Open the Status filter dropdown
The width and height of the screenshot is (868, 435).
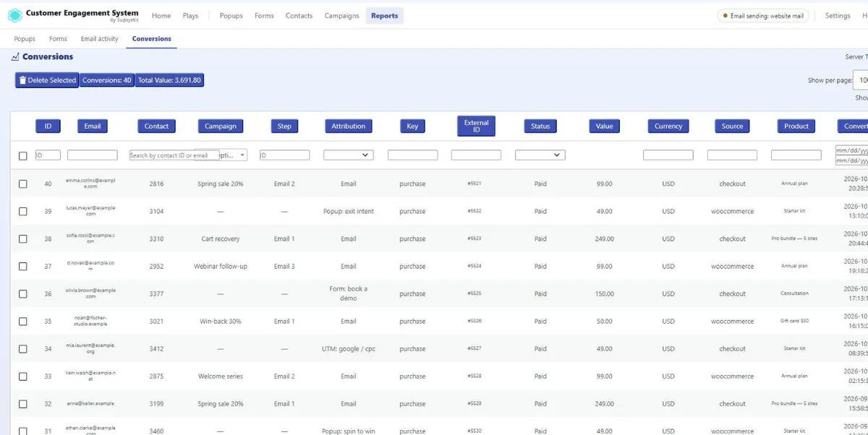pos(540,155)
